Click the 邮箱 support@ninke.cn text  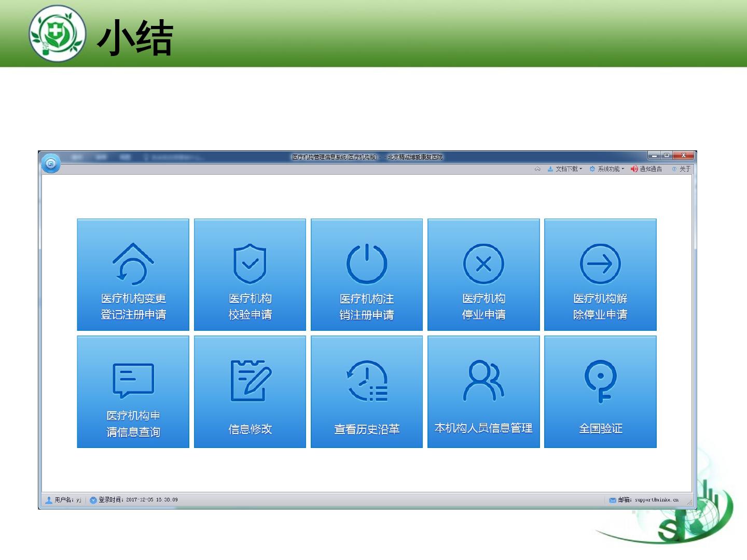tap(648, 500)
